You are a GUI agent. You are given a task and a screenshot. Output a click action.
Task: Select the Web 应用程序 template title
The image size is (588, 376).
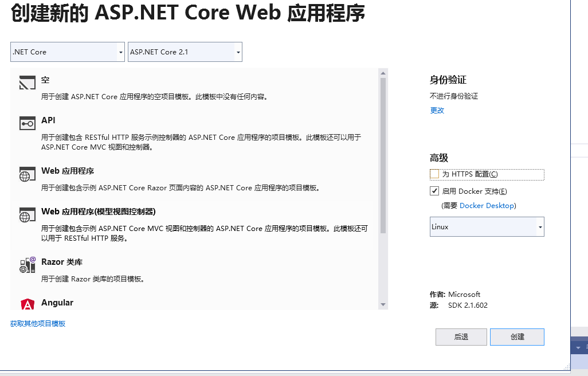tap(68, 171)
